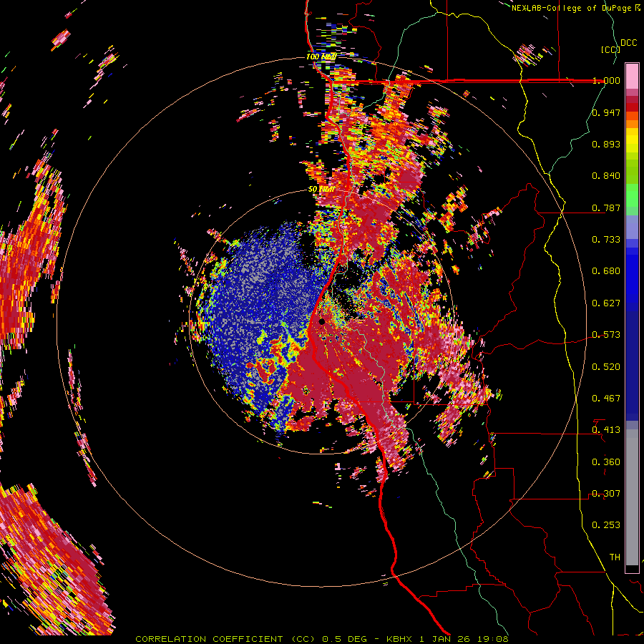Pick the light pink segment atop the color bar
Screen dimensions: 644x644
click(632, 77)
